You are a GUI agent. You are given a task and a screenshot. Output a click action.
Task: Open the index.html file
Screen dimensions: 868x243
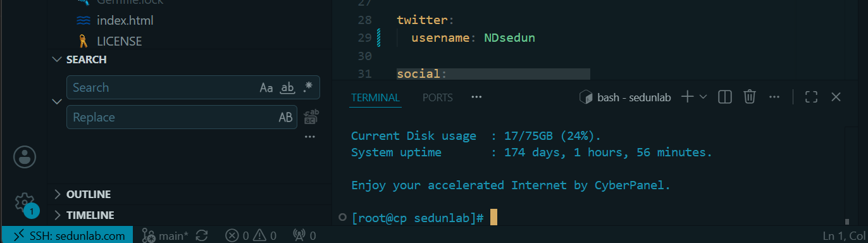pos(125,20)
